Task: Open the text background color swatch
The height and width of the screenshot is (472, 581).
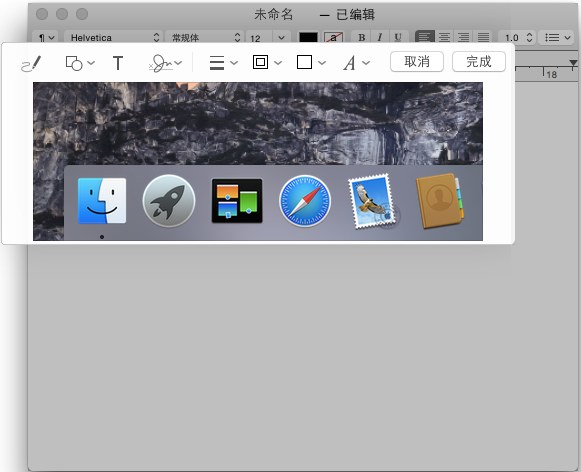Action: [x=333, y=37]
